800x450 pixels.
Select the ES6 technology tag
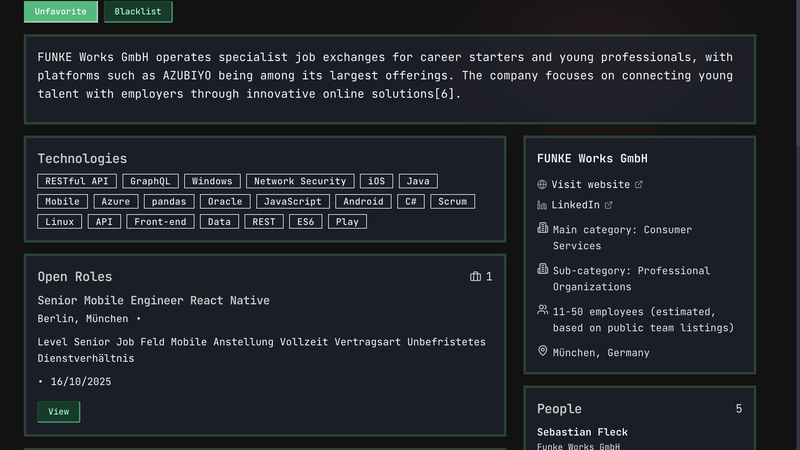click(306, 222)
